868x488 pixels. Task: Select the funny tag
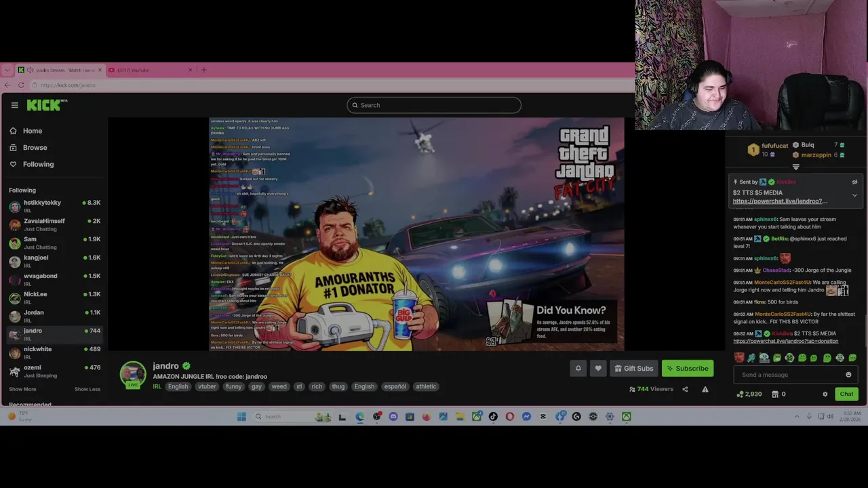click(x=233, y=386)
